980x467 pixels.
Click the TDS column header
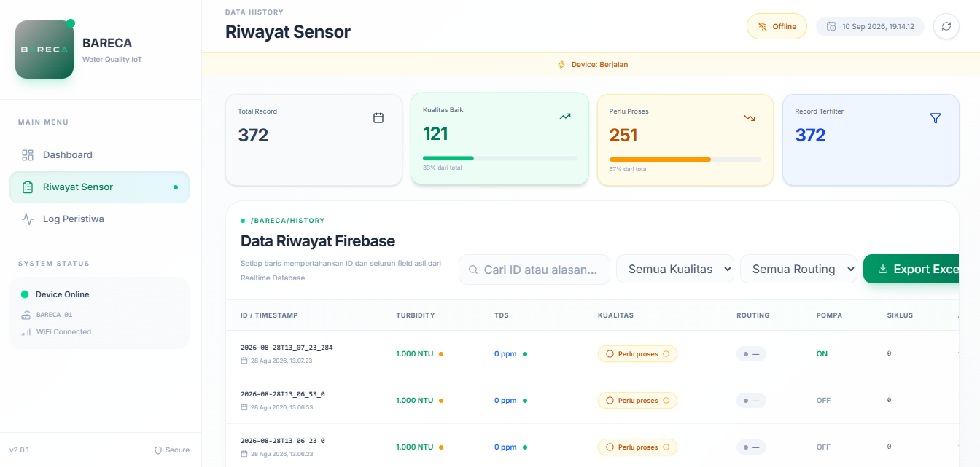point(502,315)
